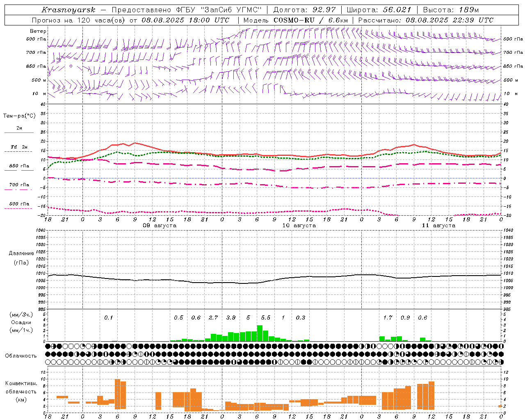
Task: Click the 5.5 precipitation value
Action: pyautogui.click(x=266, y=318)
